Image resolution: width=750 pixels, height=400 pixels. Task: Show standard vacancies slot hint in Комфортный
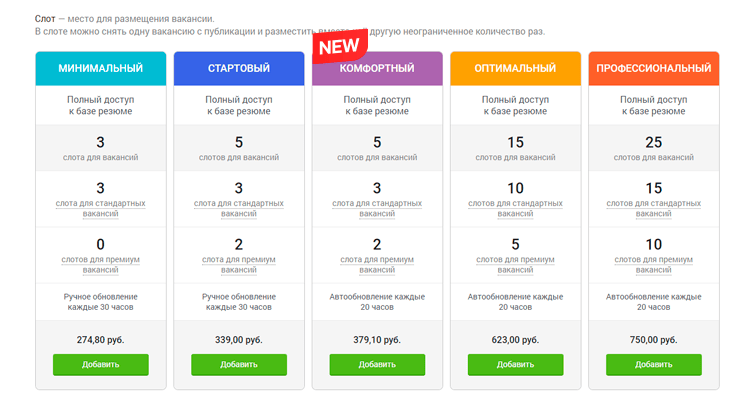tap(377, 208)
